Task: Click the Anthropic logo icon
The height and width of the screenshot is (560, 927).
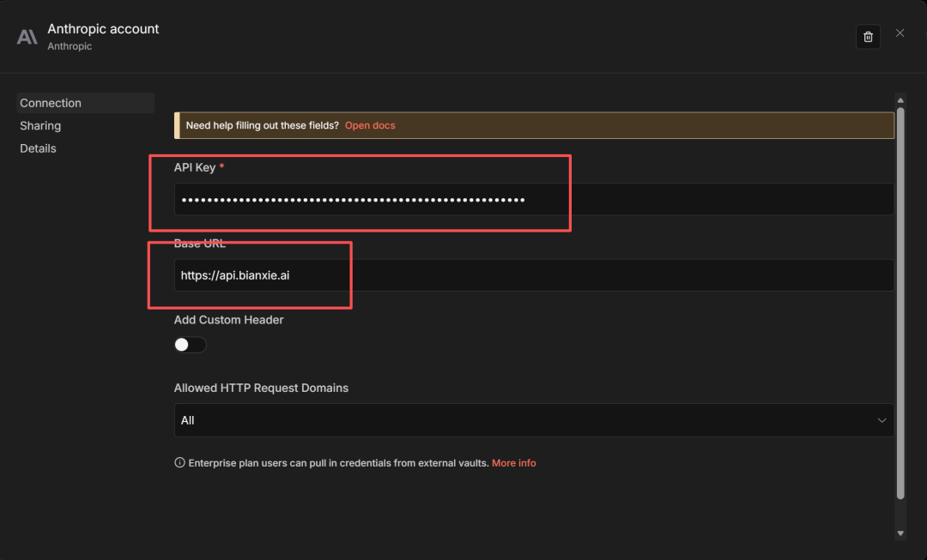Action: pos(27,37)
